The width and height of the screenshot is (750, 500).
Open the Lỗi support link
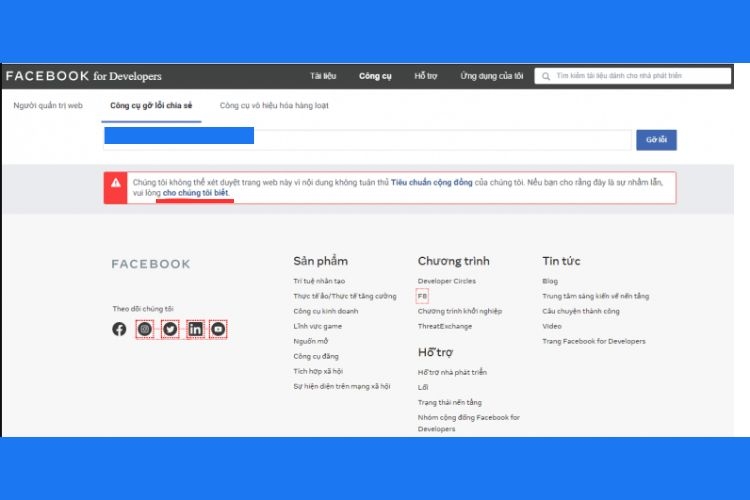[423, 387]
